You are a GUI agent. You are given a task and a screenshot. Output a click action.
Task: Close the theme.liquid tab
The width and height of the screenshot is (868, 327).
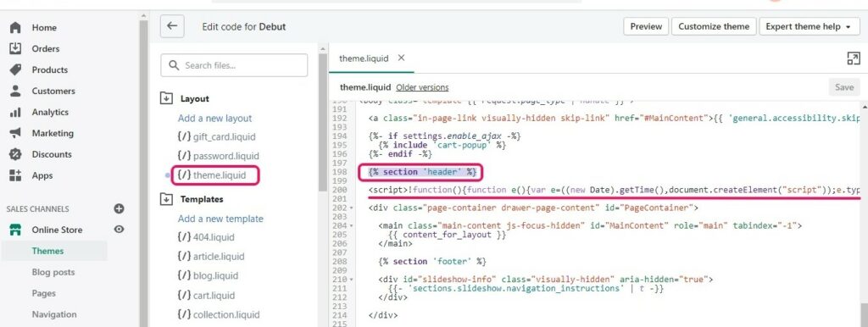coord(401,58)
